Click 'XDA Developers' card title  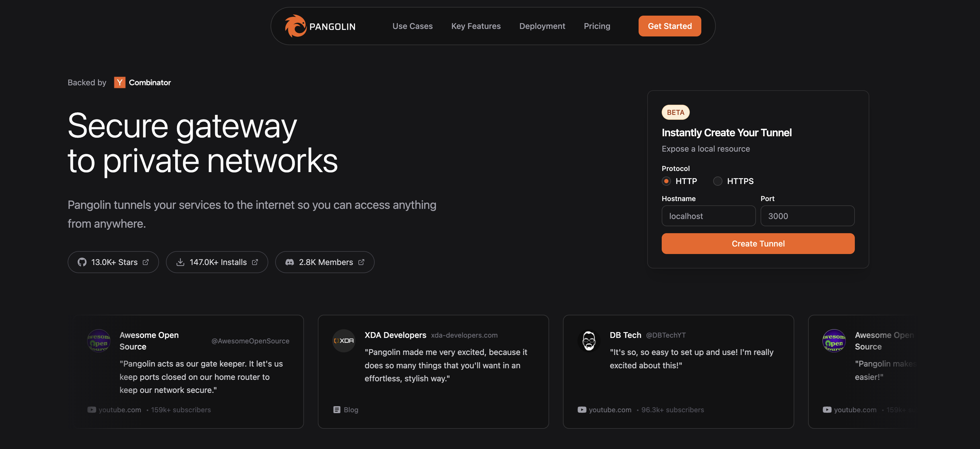tap(395, 335)
